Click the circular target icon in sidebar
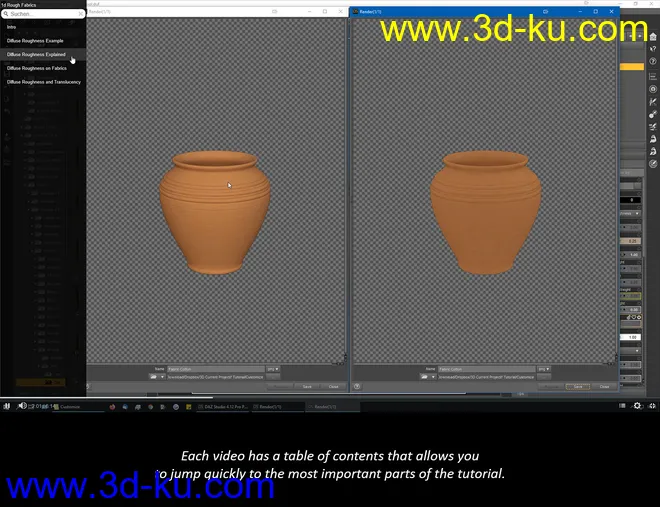Image resolution: width=660 pixels, height=507 pixels. click(653, 89)
